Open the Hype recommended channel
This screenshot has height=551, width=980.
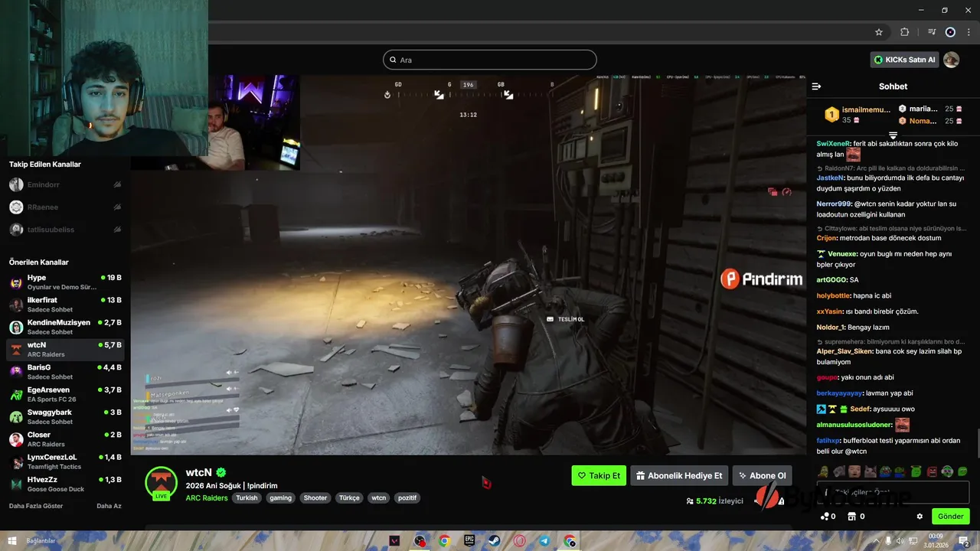pos(65,282)
